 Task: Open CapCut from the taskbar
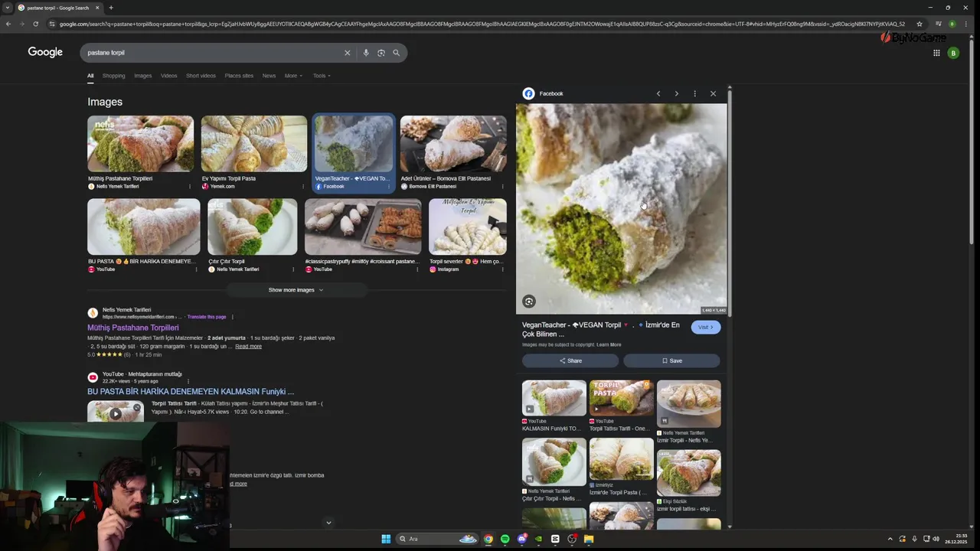pos(555,539)
